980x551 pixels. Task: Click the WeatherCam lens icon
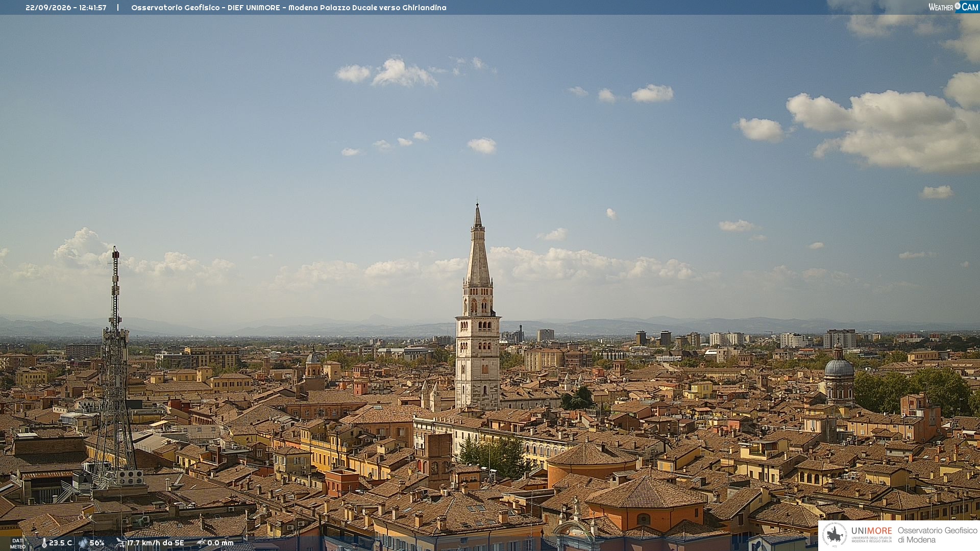click(x=958, y=6)
